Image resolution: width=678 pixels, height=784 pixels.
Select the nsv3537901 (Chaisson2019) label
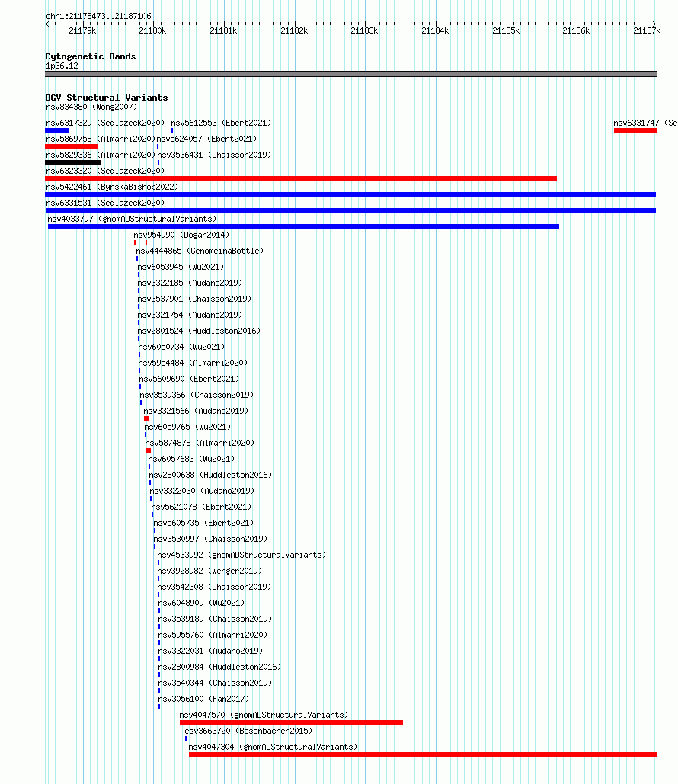[194, 299]
